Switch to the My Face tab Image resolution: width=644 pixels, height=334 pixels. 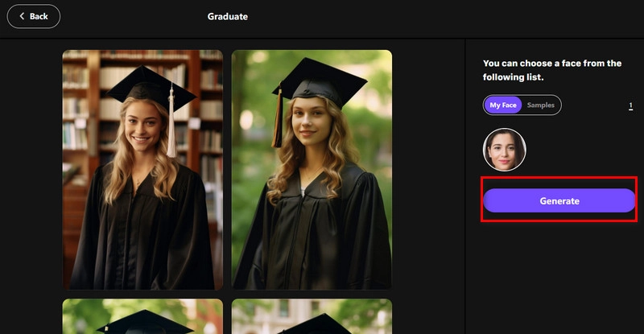click(502, 105)
